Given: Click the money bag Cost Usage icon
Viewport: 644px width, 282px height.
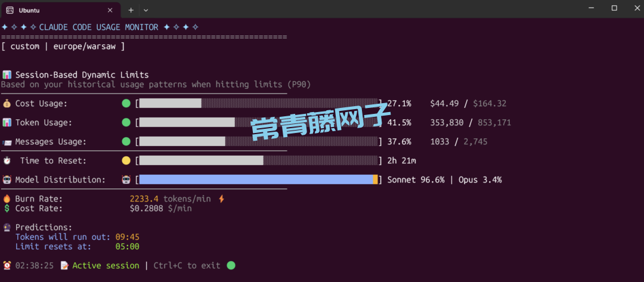Looking at the screenshot, I should click(7, 104).
